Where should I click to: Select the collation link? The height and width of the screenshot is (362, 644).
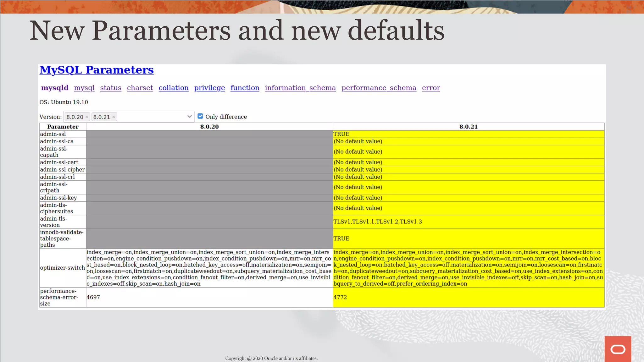pyautogui.click(x=174, y=88)
